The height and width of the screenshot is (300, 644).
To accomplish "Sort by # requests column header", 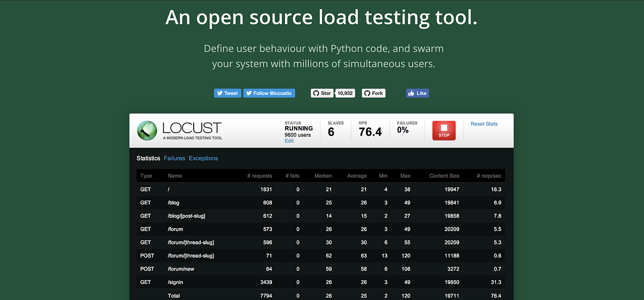I will [259, 176].
